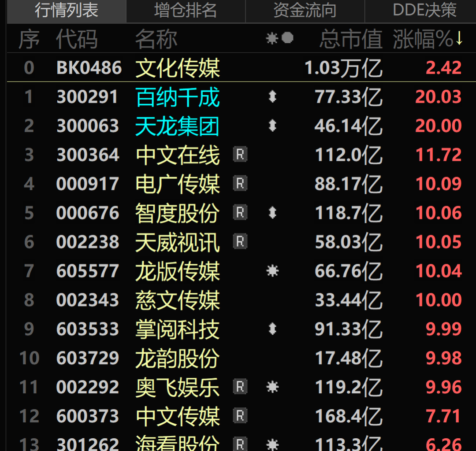
Task: Click stock code 300364
Action: 87,155
